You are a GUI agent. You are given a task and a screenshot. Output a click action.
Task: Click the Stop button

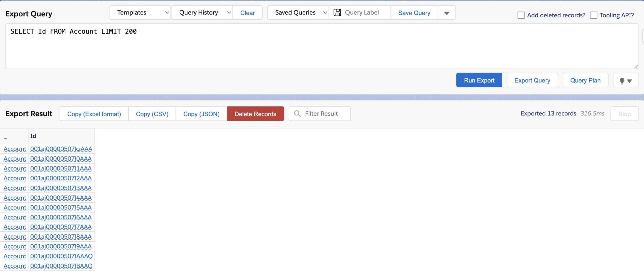coord(624,114)
